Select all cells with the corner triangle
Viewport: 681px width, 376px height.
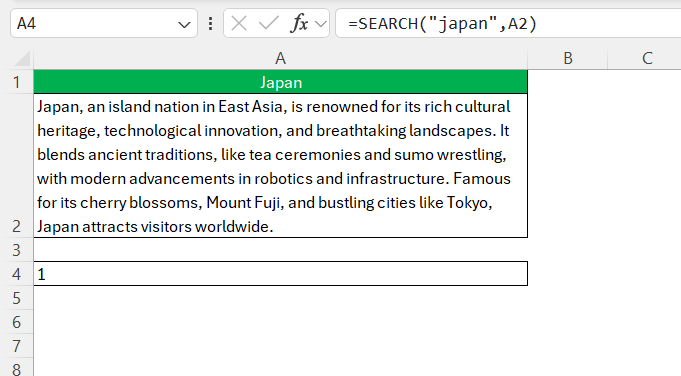click(x=21, y=58)
